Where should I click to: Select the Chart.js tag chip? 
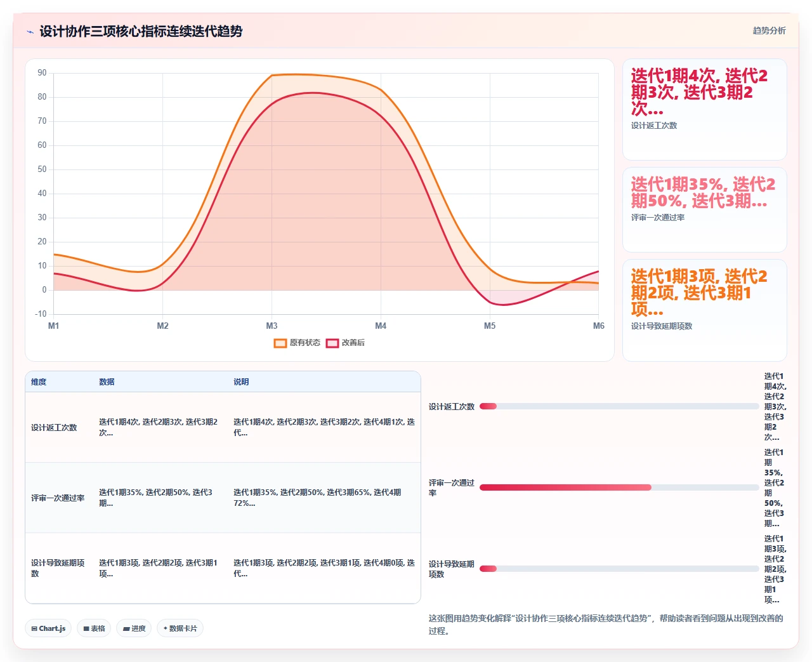[48, 628]
